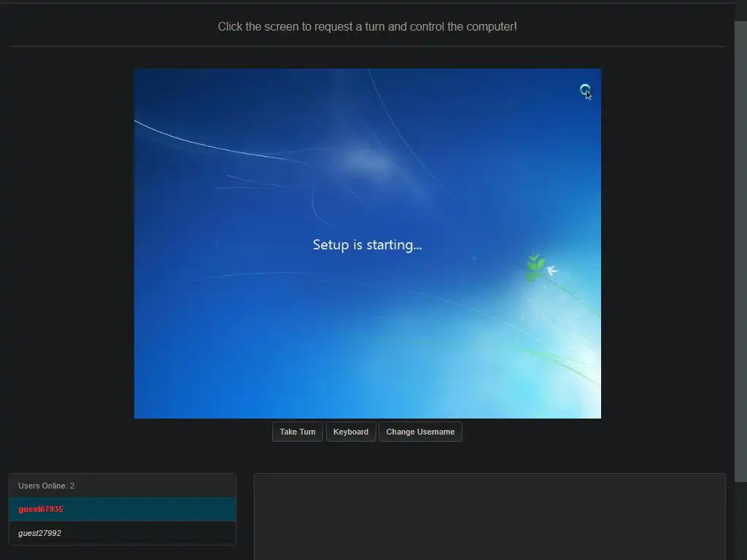Click Change Username button
The width and height of the screenshot is (747, 560).
coord(420,432)
